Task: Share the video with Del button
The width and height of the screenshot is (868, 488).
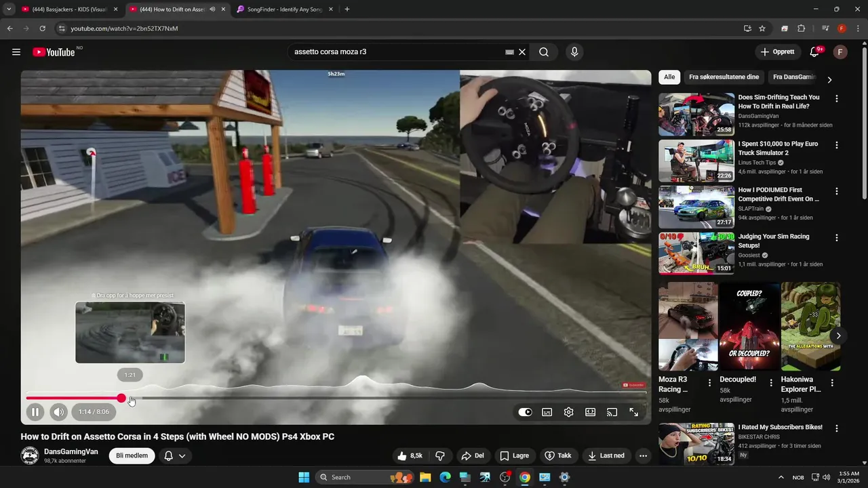Action: click(472, 455)
